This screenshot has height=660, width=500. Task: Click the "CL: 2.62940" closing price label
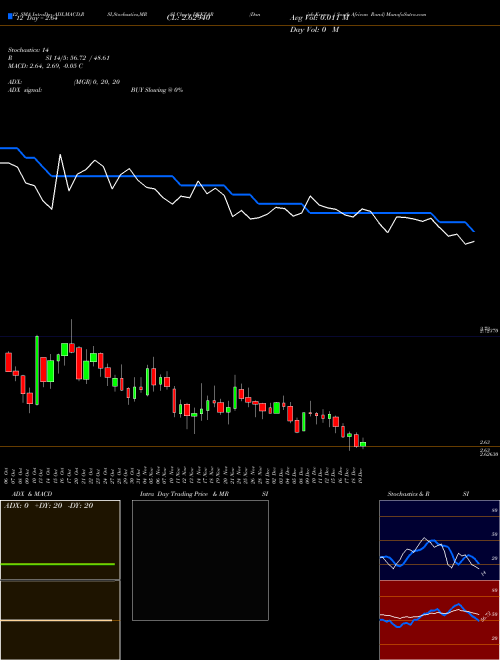click(188, 18)
